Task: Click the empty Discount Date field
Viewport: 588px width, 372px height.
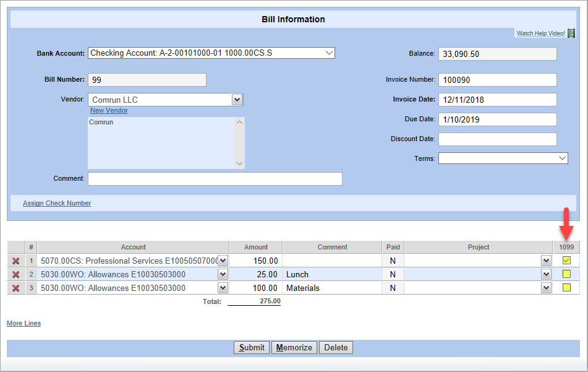Action: click(x=498, y=139)
